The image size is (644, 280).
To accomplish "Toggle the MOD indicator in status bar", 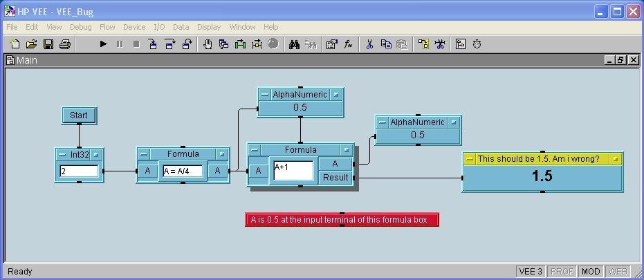I will coord(590,272).
